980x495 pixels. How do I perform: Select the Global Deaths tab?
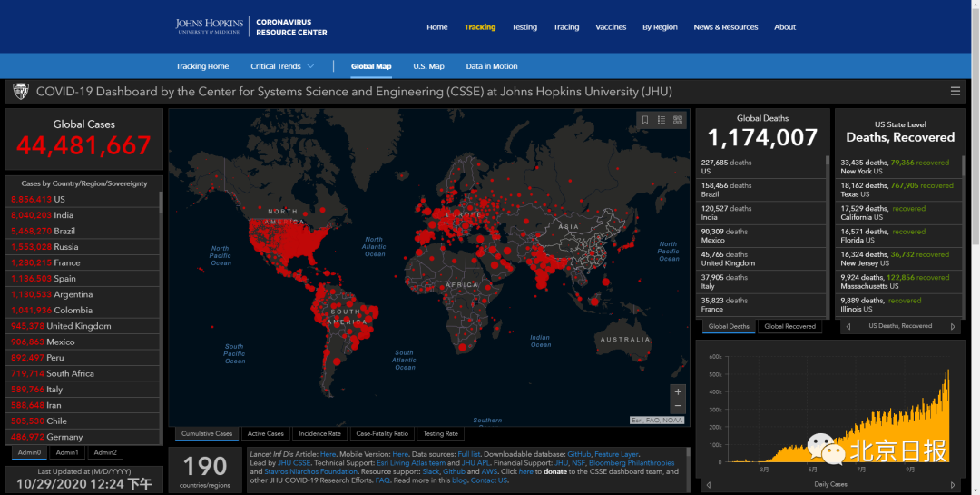[x=729, y=326]
